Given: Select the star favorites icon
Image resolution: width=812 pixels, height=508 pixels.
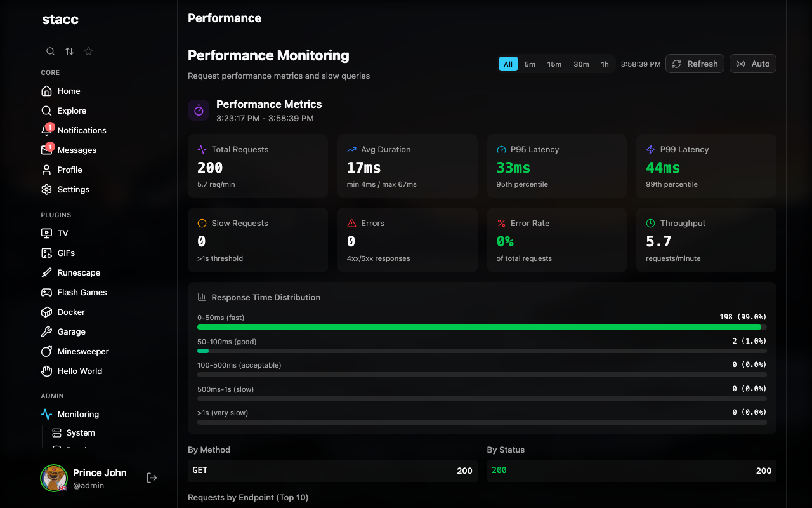Looking at the screenshot, I should click(x=88, y=51).
